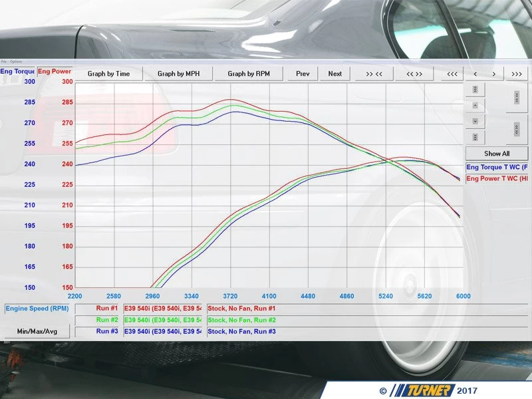
Task: Click the single up chevron scroll button
Action: [475, 106]
